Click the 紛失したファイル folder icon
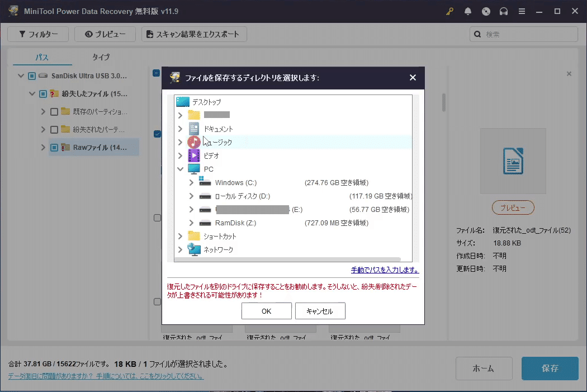 point(54,93)
